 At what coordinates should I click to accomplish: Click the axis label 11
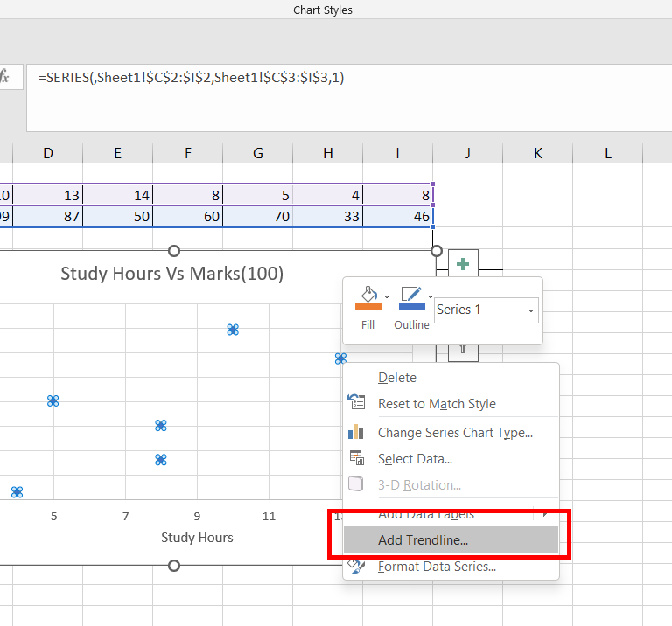269,517
